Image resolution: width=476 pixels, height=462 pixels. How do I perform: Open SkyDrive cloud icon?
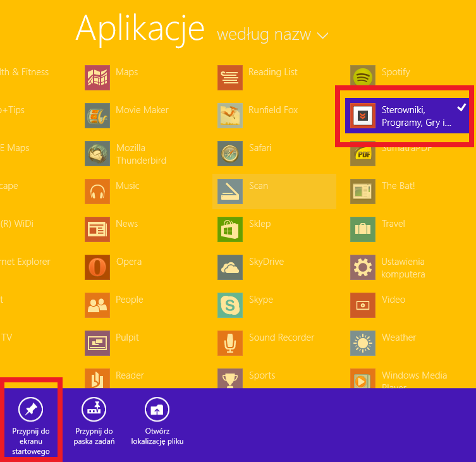(230, 267)
